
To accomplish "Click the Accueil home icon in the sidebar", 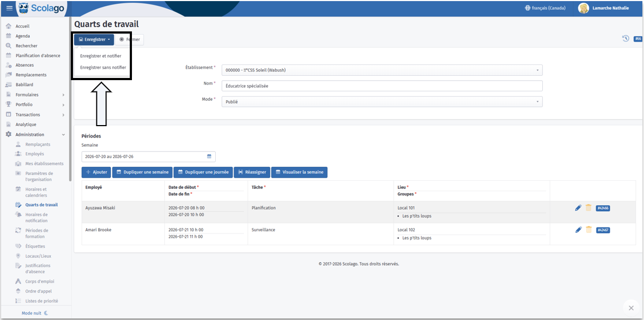I will pos(8,27).
